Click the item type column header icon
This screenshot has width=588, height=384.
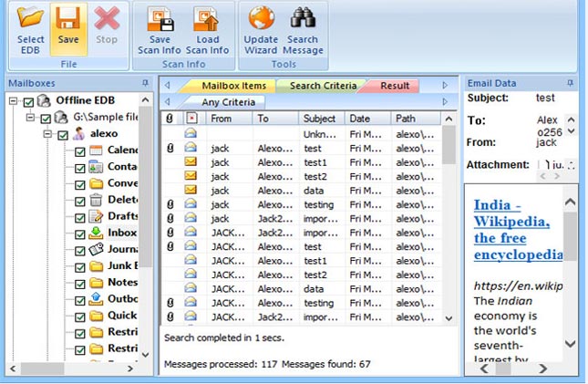click(191, 119)
